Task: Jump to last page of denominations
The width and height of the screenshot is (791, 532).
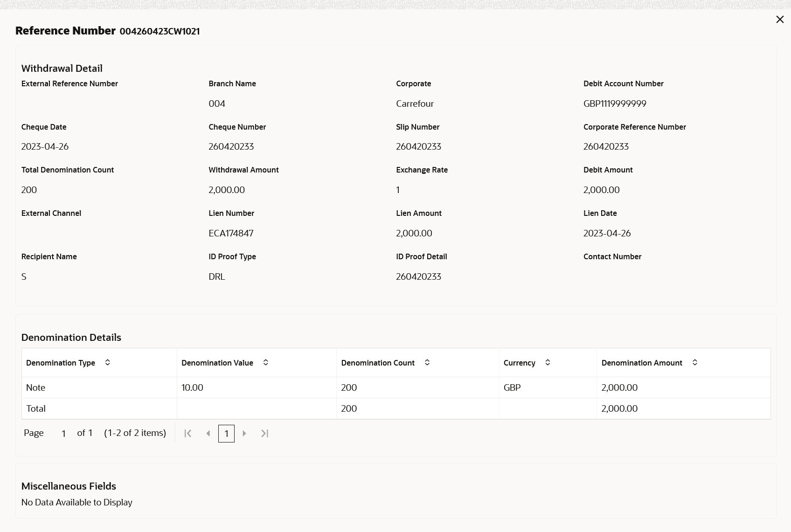Action: [x=264, y=434]
